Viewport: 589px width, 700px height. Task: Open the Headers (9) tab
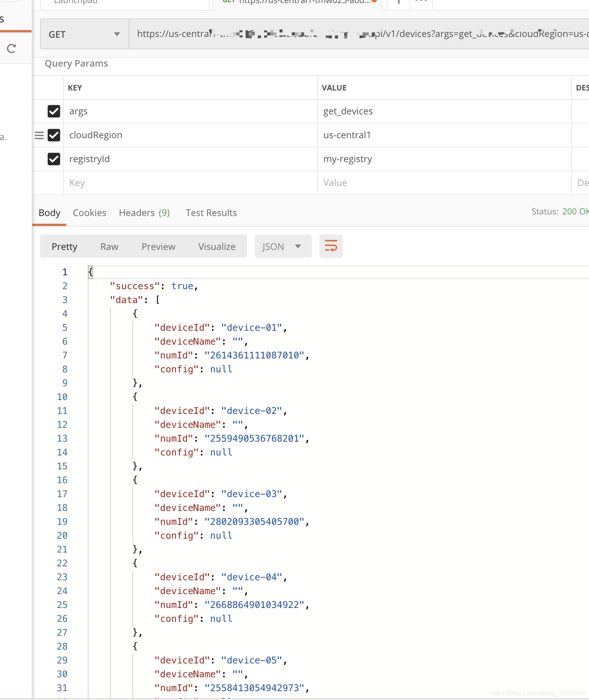point(144,213)
